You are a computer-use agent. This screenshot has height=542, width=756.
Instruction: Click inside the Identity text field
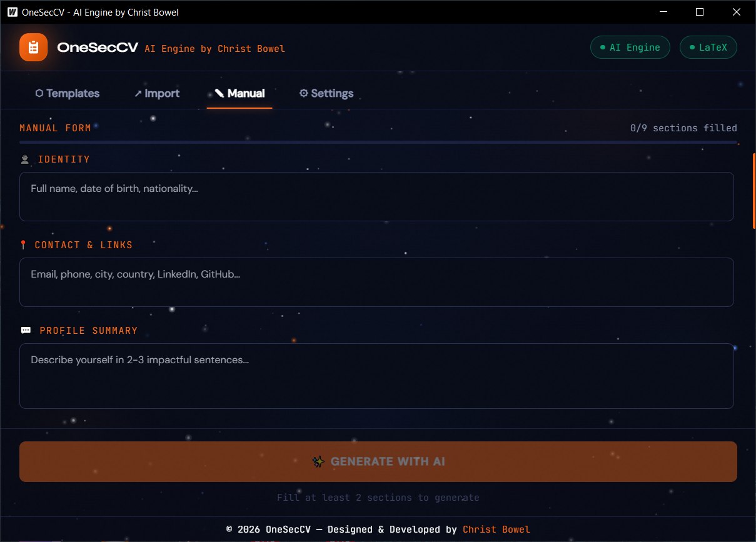click(376, 195)
